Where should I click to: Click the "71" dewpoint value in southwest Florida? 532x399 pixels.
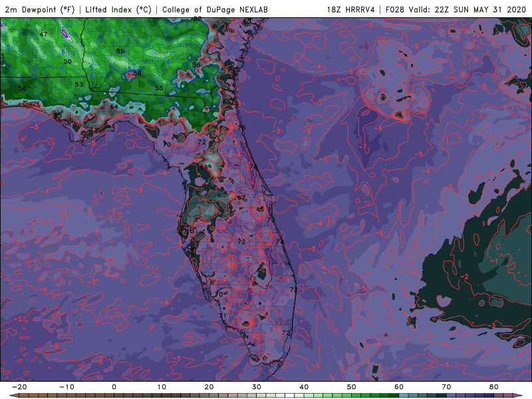[223, 315]
